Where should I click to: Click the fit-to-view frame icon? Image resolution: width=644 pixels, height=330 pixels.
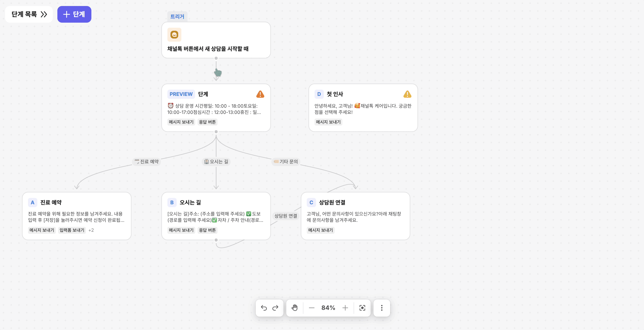[x=362, y=308]
